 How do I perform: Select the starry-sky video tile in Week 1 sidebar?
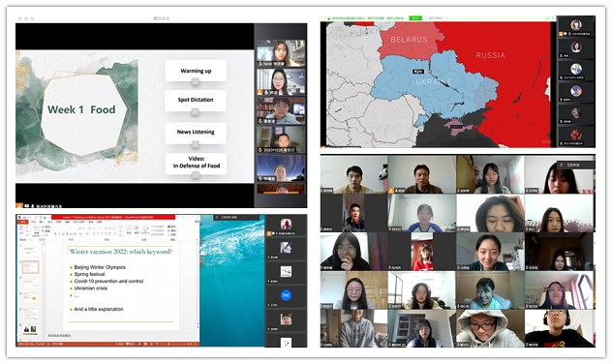point(281,168)
